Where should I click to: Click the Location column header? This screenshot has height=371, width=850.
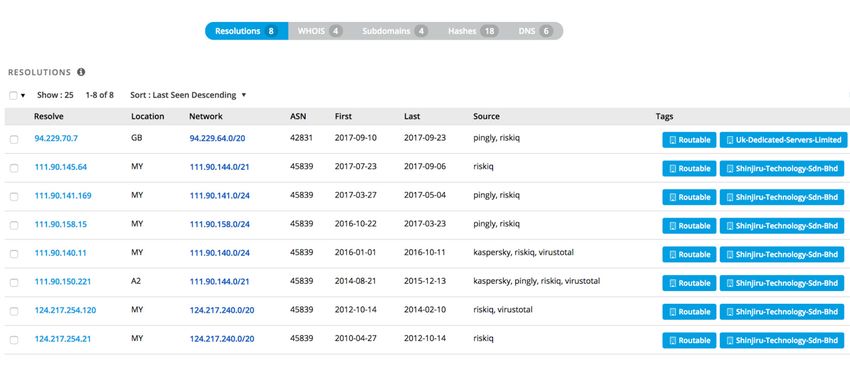coord(147,116)
